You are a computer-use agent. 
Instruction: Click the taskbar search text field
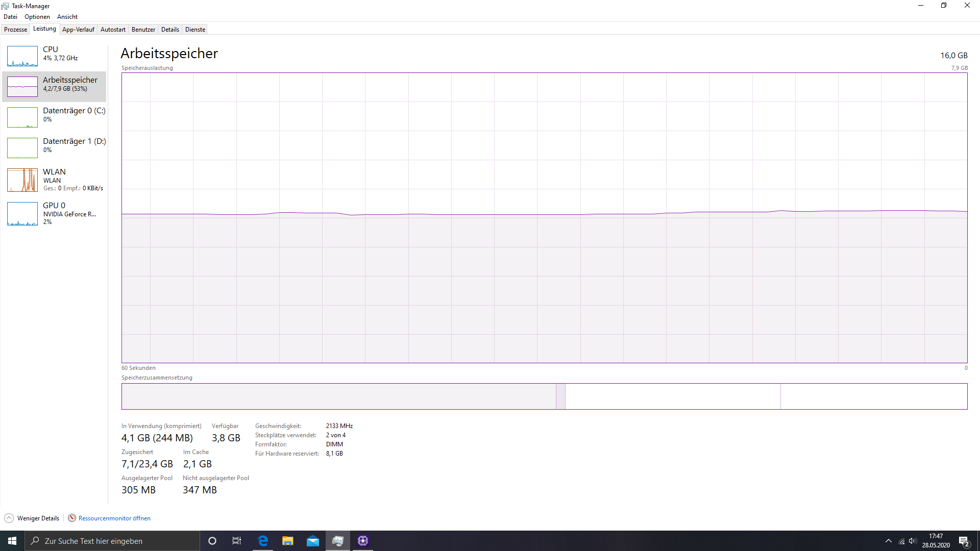tap(117, 541)
